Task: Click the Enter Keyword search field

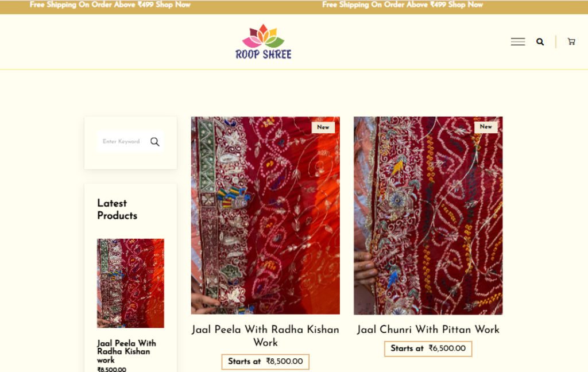Action: (x=124, y=141)
